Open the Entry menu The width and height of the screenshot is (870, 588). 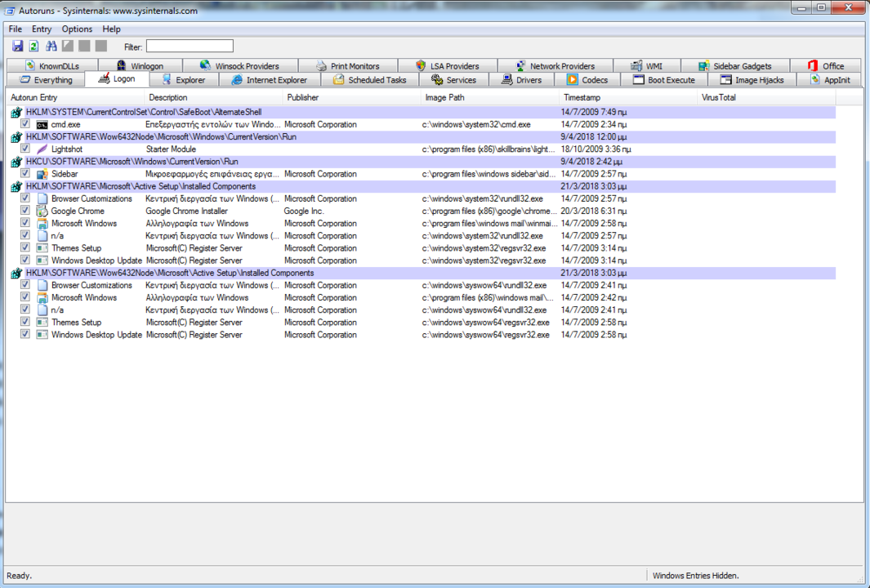click(x=42, y=29)
